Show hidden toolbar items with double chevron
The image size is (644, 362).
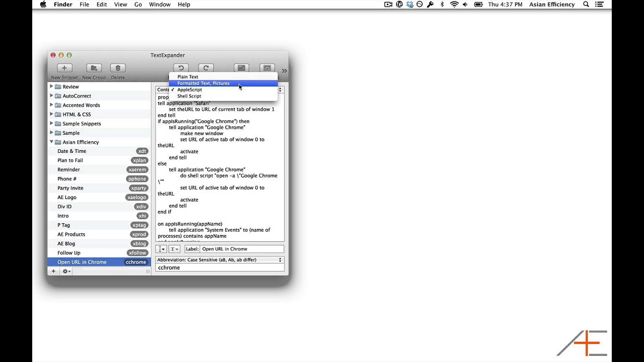pyautogui.click(x=284, y=71)
